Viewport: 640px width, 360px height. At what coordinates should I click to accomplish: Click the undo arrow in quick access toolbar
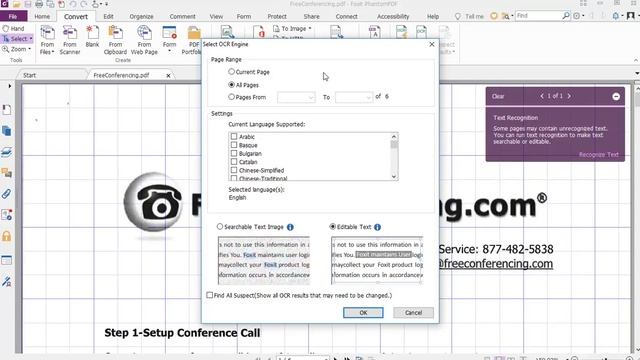click(x=73, y=4)
